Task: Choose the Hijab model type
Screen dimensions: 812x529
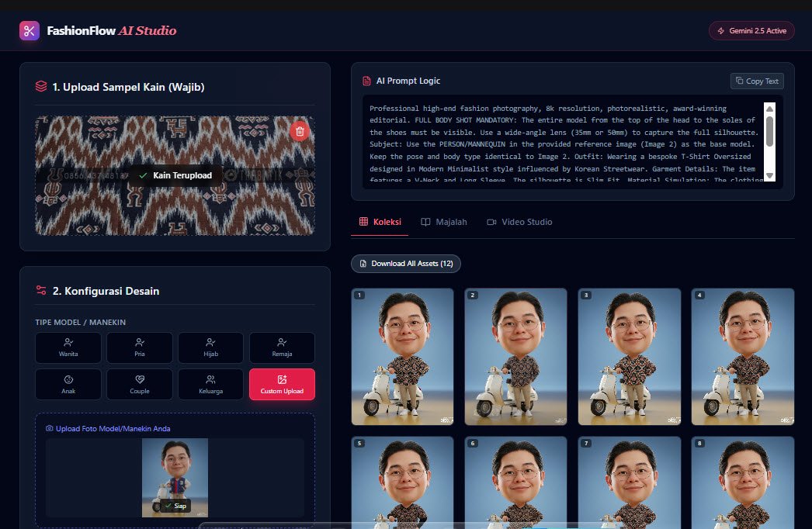Action: (x=211, y=347)
